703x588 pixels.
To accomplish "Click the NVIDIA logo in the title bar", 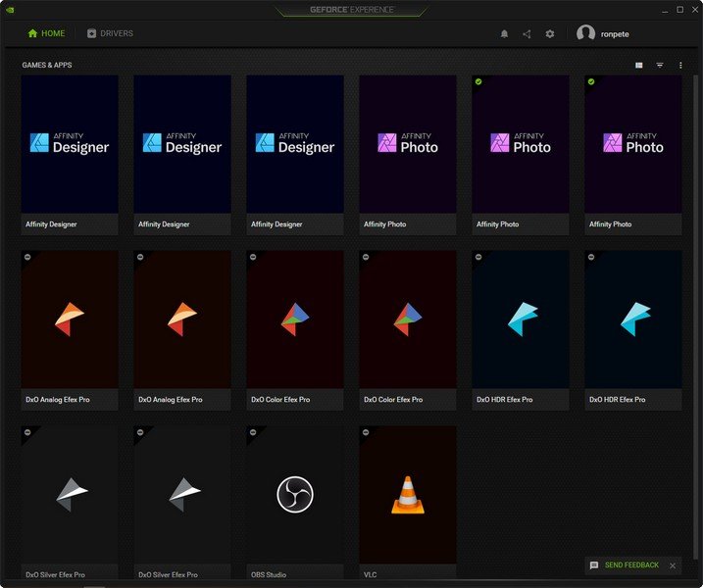I will pos(11,10).
